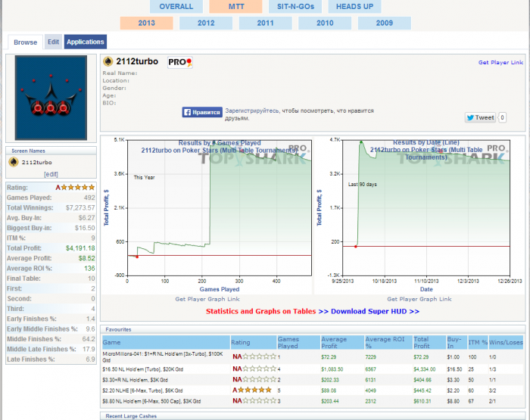Click Statistics and Graphs on Tables link
The height and width of the screenshot is (420, 530).
261,311
